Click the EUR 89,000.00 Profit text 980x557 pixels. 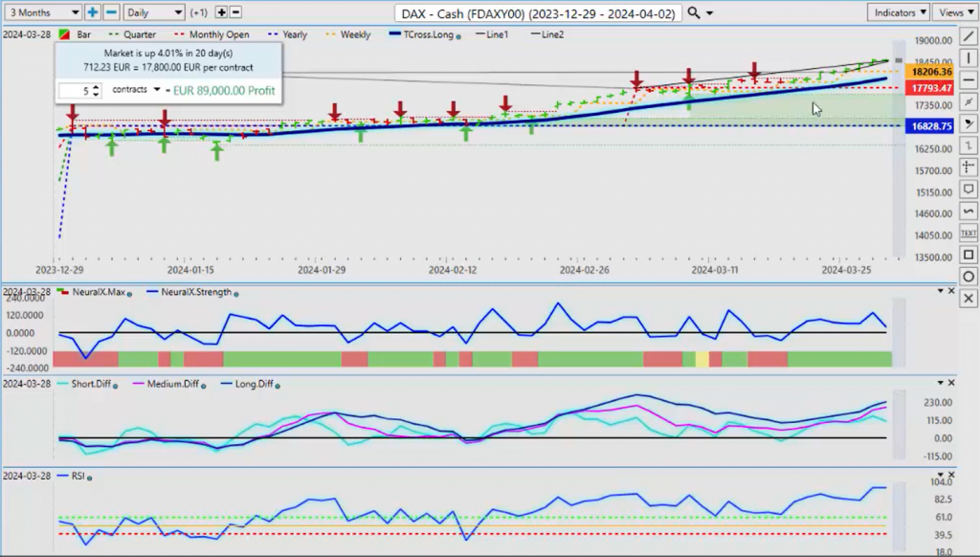224,91
